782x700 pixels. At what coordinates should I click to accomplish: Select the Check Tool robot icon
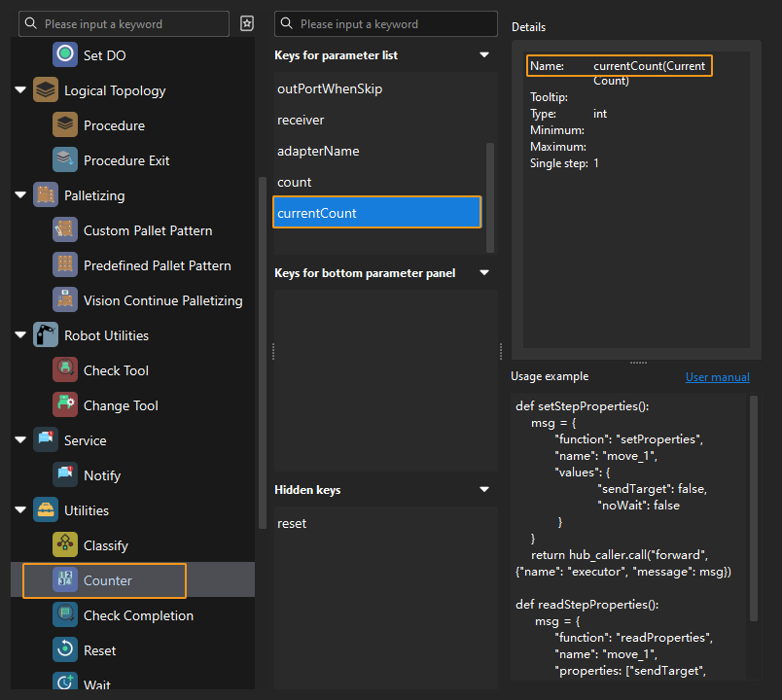[65, 370]
